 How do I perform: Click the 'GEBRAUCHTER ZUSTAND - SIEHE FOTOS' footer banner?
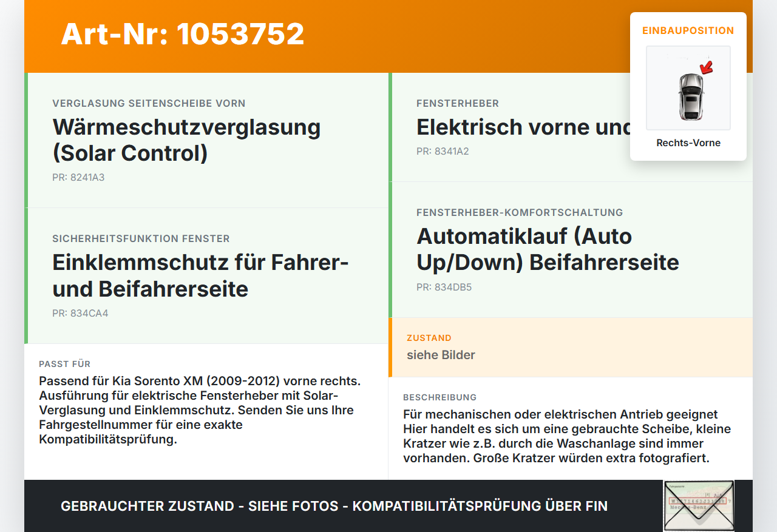click(334, 506)
